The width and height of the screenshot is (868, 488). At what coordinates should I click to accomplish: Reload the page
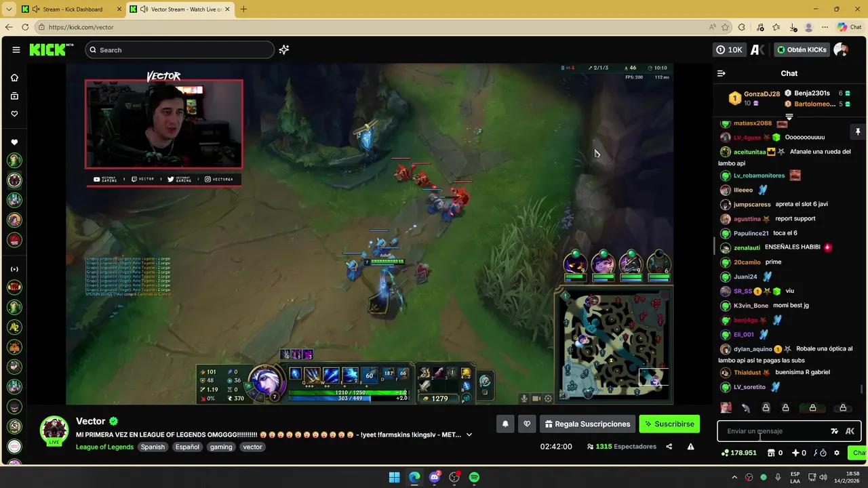coord(25,27)
